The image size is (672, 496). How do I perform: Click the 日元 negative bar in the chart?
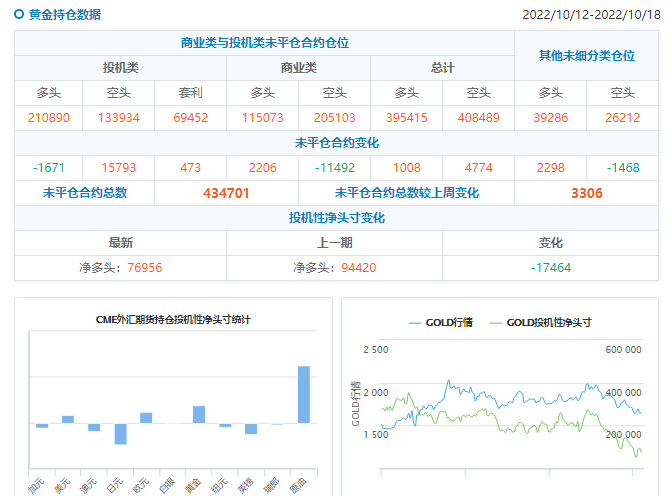click(120, 433)
